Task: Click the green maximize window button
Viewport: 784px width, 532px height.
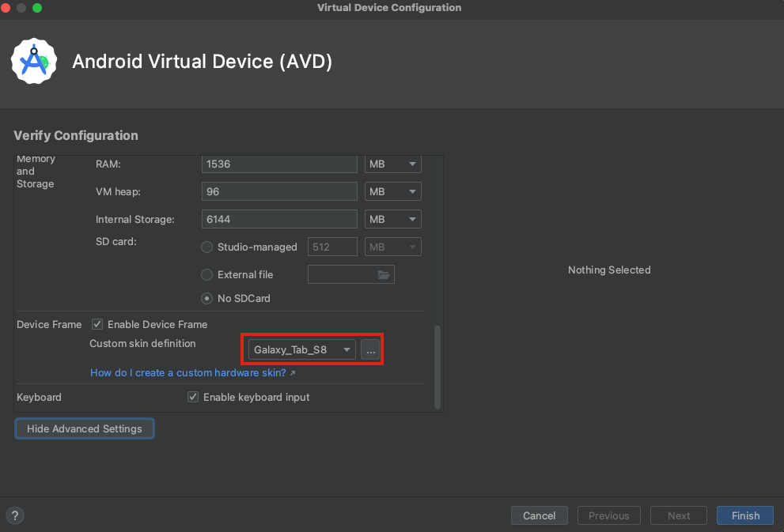Action: [x=37, y=7]
